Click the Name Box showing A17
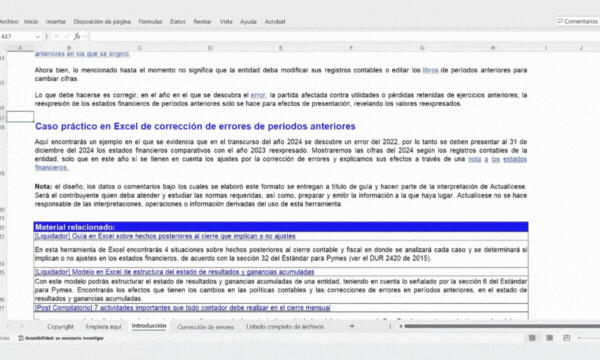Viewport: 600px width, 360px height. [x=17, y=36]
